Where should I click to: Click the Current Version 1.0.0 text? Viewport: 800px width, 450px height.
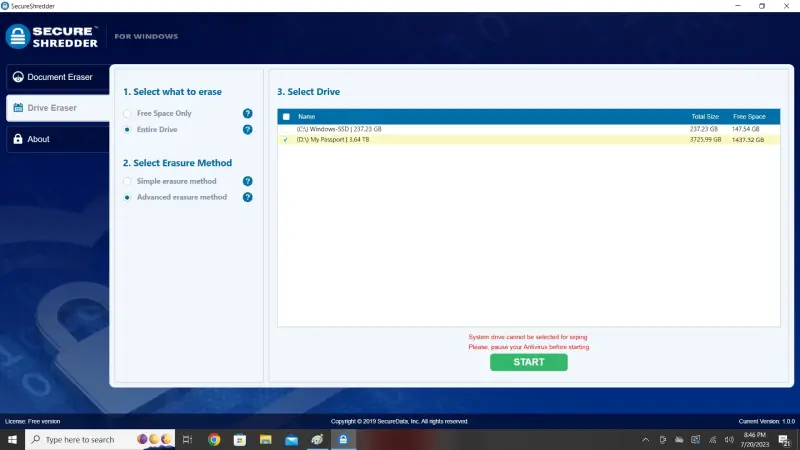[x=766, y=421]
